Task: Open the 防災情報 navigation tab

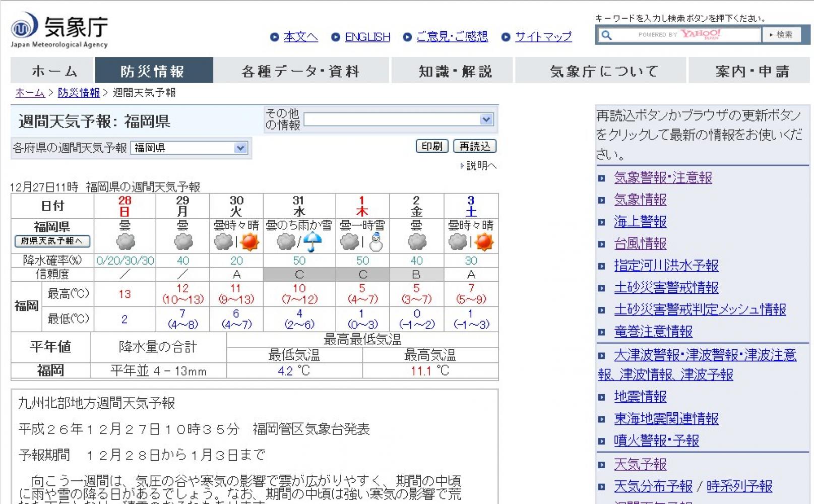Action: pos(154,71)
